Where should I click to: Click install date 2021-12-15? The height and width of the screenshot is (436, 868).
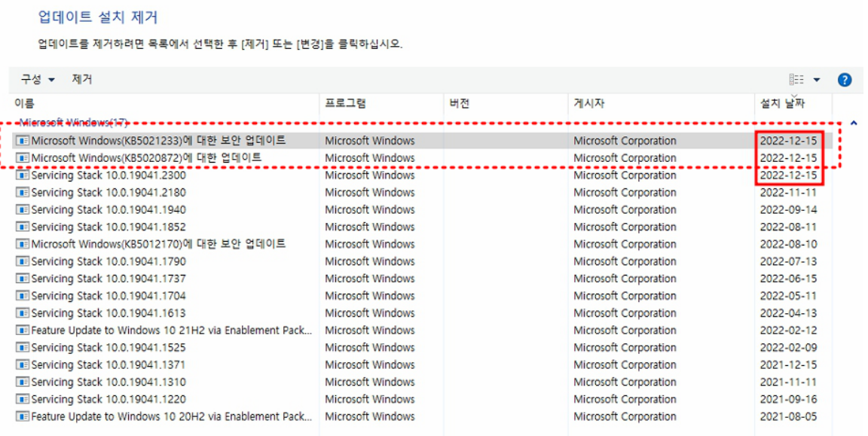point(788,364)
